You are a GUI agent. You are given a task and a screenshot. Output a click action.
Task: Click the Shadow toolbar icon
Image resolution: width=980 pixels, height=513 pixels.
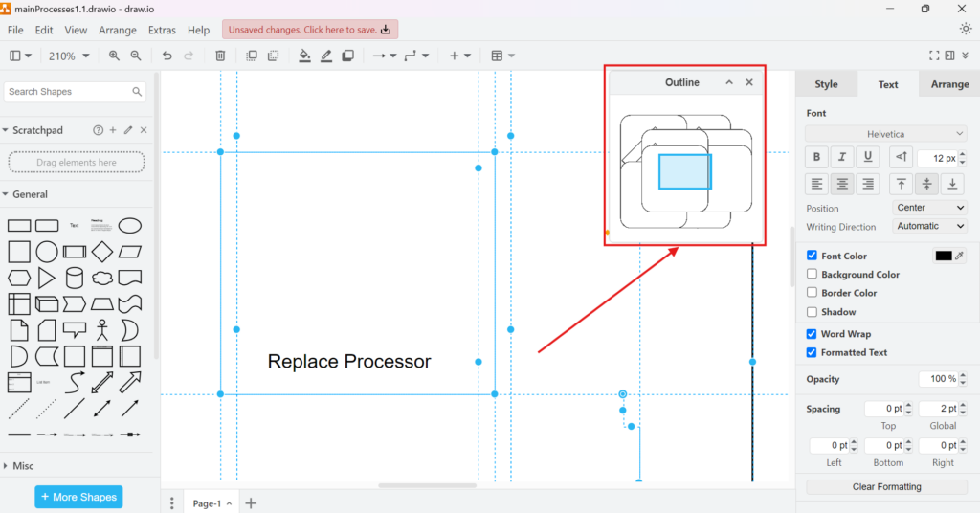coord(348,56)
